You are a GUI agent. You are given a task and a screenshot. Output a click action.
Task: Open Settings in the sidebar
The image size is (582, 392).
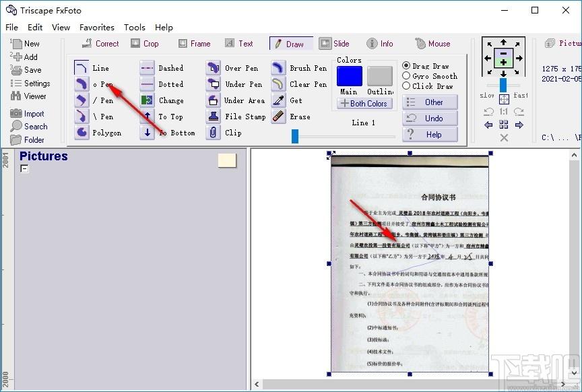(30, 83)
